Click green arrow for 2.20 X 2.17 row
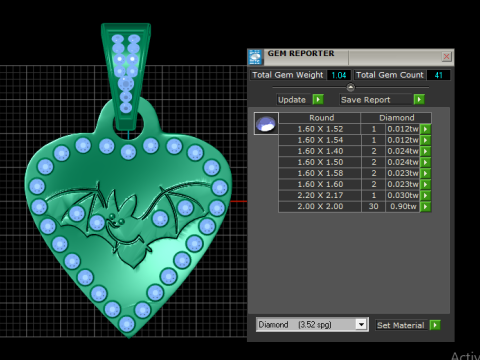Viewport: 480px width, 360px height. [426, 195]
